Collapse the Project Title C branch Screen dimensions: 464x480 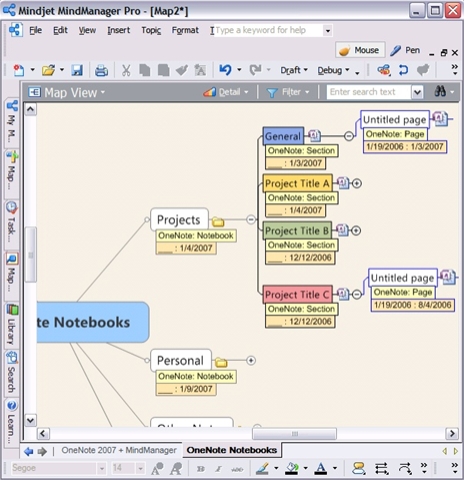tap(357, 294)
